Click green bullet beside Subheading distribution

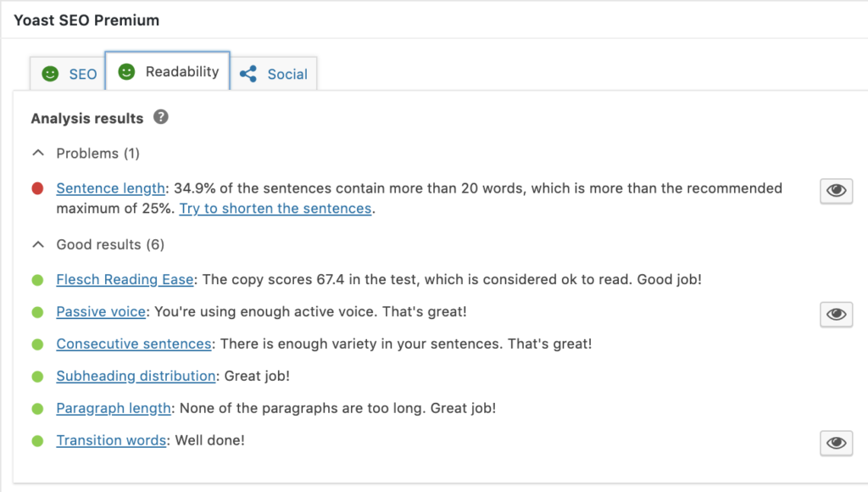pyautogui.click(x=37, y=376)
